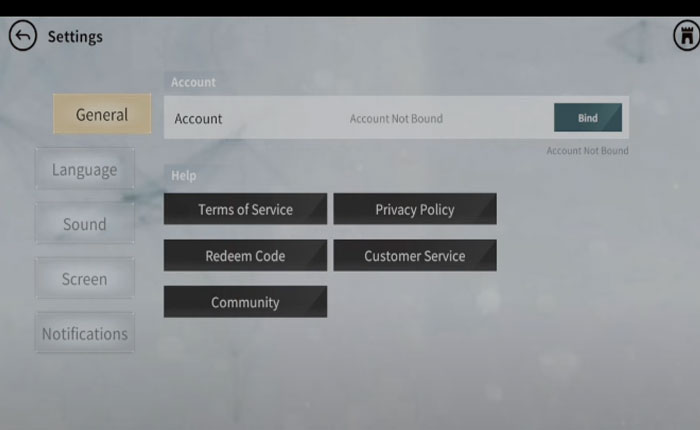Switch to the Language tab
700x430 pixels.
coord(84,170)
